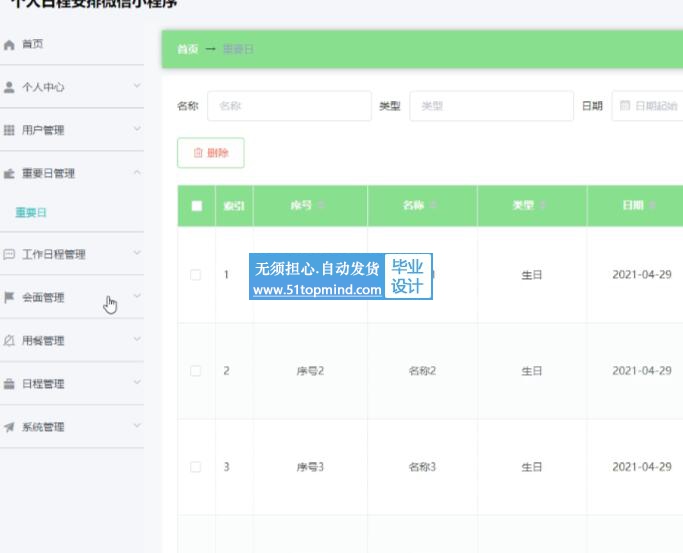This screenshot has height=553, width=683.
Task: Check the checkbox for row 3
Action: coord(196,467)
